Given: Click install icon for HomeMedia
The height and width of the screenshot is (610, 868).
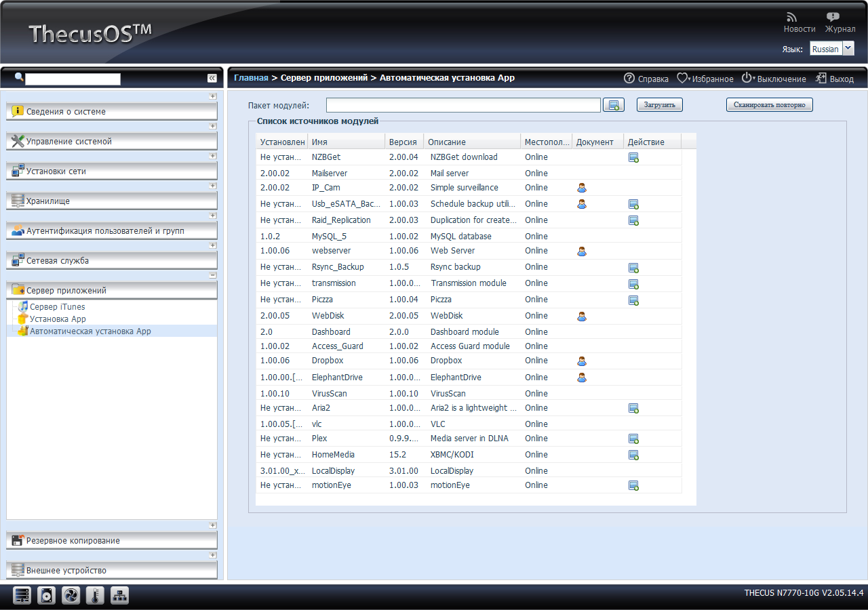Looking at the screenshot, I should pos(633,455).
